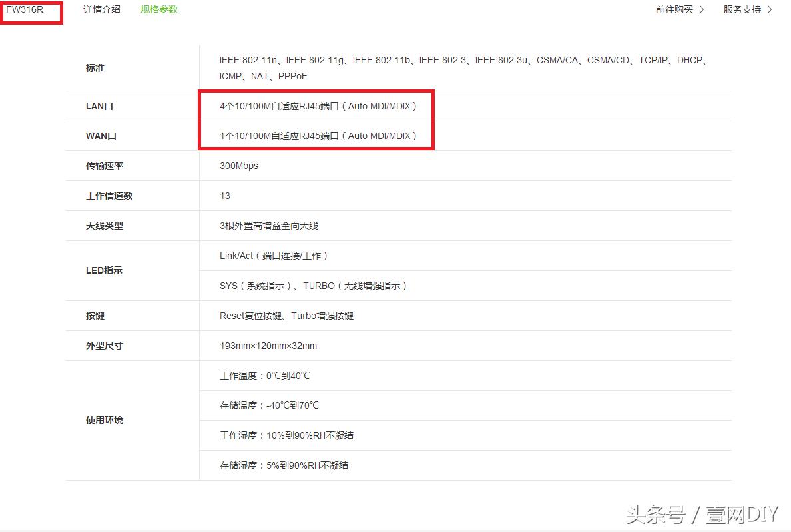Viewport: 791px width, 532px height.
Task: Click the 使用环境 section label
Action: pyautogui.click(x=103, y=420)
